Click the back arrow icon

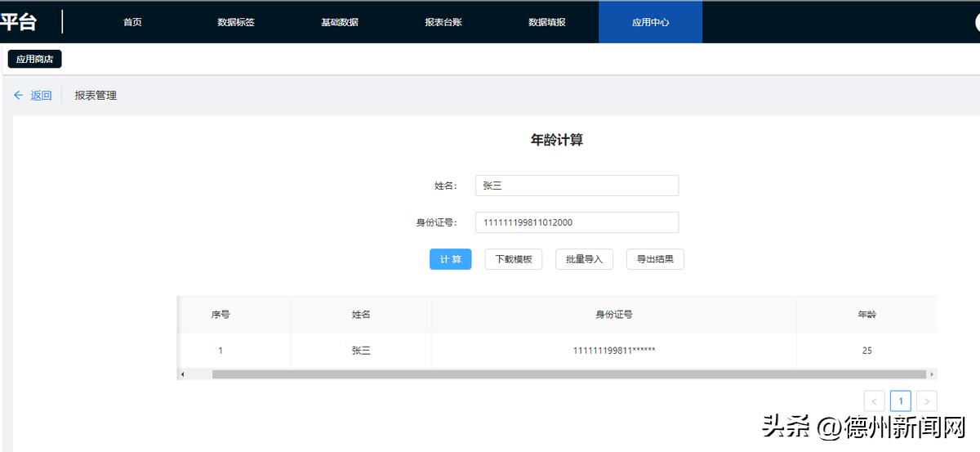[x=19, y=96]
